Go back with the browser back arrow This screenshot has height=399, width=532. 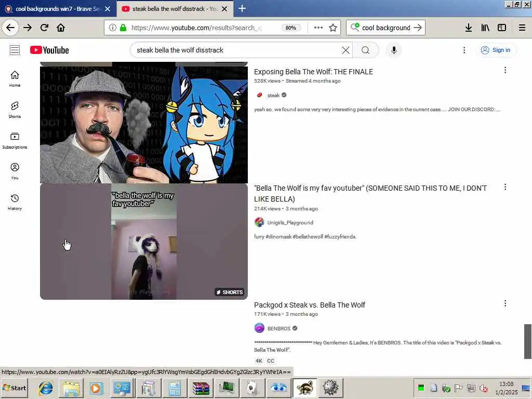coord(10,28)
